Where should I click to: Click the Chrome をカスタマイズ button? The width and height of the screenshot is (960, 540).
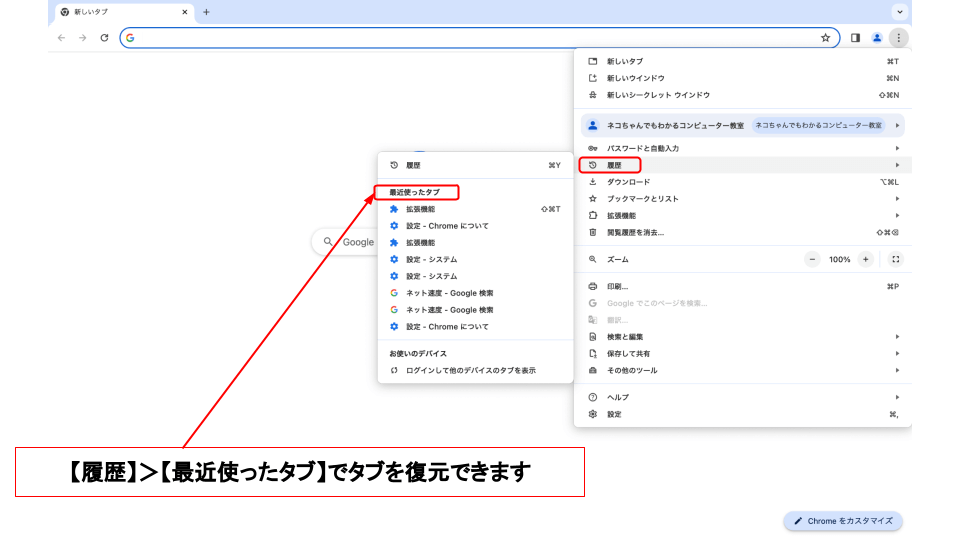843,521
